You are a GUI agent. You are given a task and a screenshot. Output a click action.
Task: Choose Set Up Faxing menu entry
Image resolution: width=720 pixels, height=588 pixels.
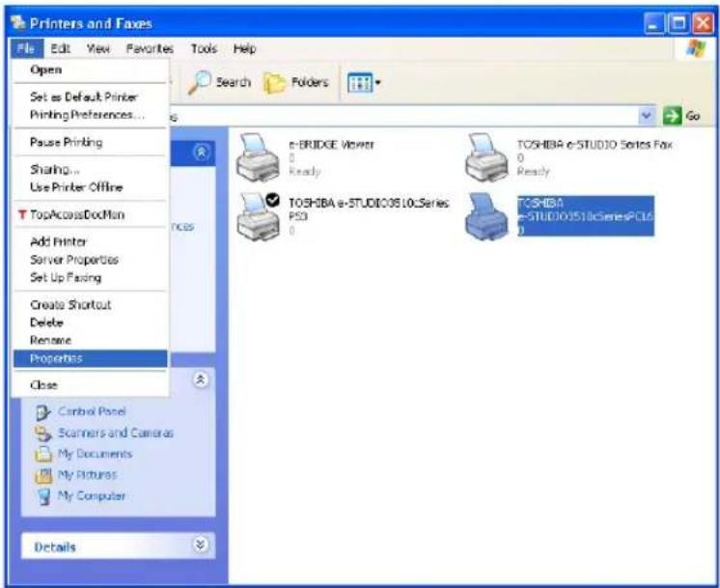coord(91,277)
